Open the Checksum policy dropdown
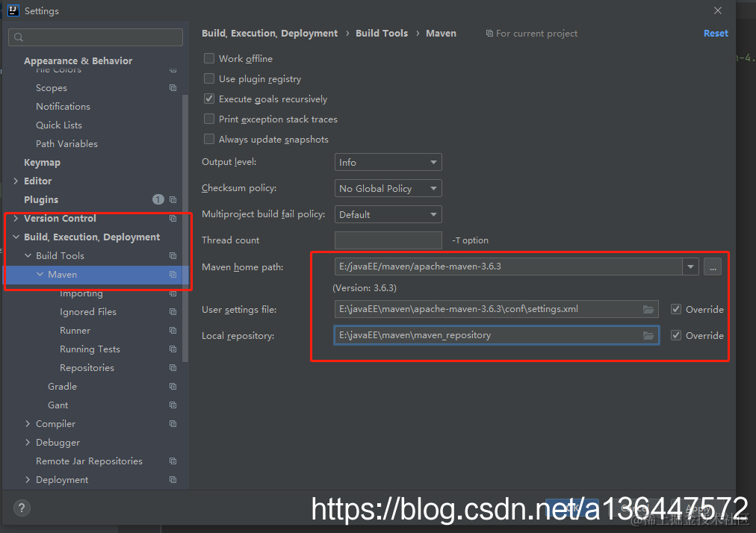This screenshot has height=533, width=756. [x=388, y=188]
